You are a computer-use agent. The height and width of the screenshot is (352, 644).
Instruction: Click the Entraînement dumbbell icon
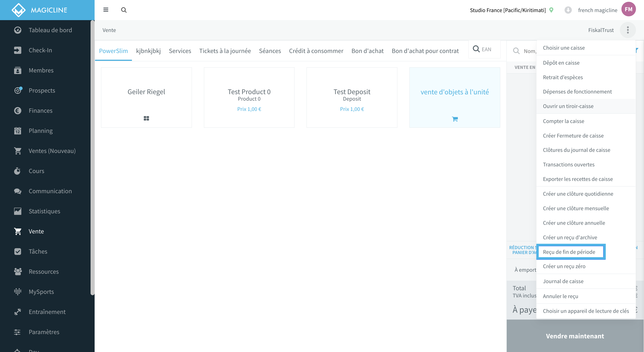click(17, 312)
